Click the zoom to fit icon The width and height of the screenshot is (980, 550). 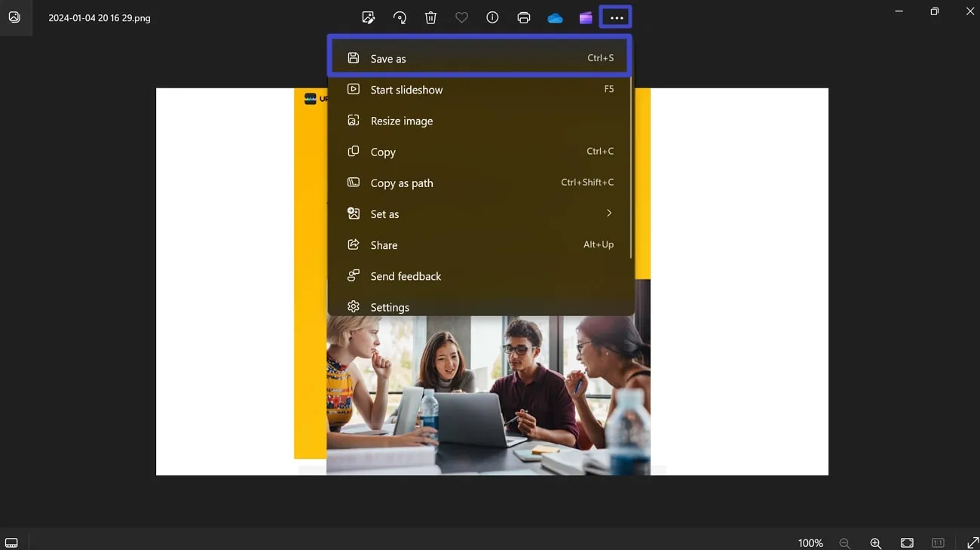coord(907,543)
